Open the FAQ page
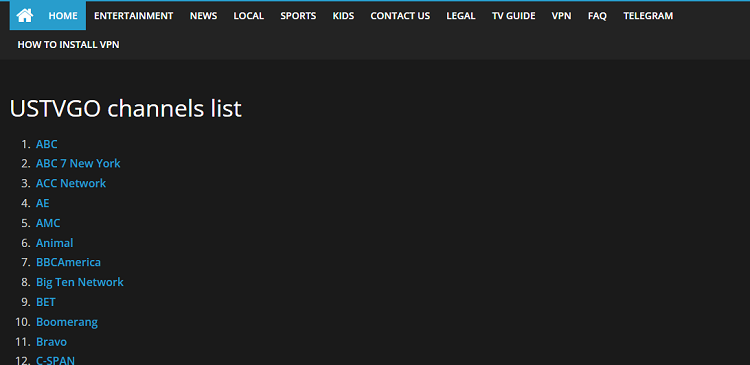The image size is (750, 365). [597, 16]
